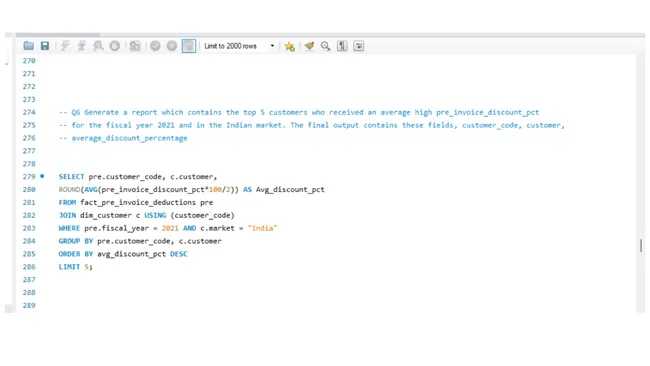650x366 pixels.
Task: Click the comment starting with Q6 Generate a report
Action: 299,112
